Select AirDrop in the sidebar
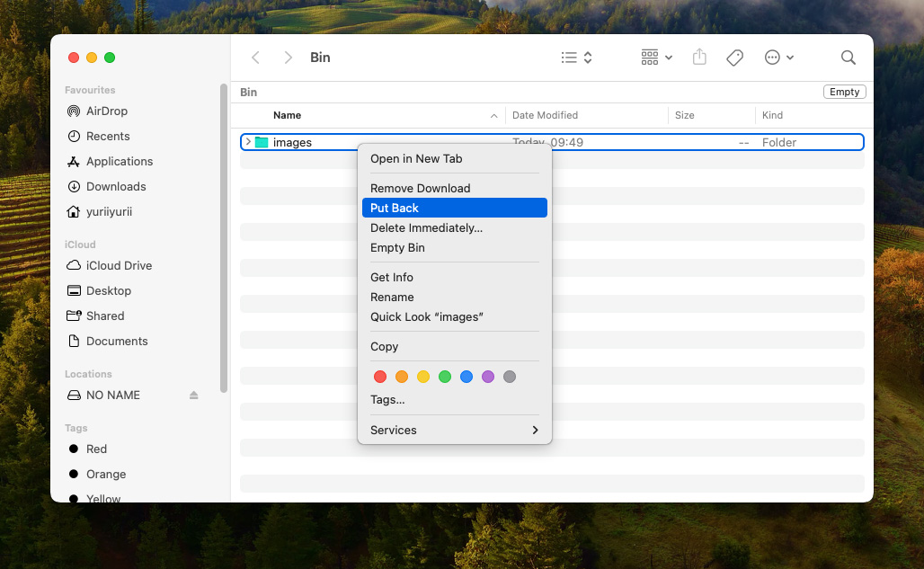This screenshot has width=924, height=569. click(x=105, y=111)
